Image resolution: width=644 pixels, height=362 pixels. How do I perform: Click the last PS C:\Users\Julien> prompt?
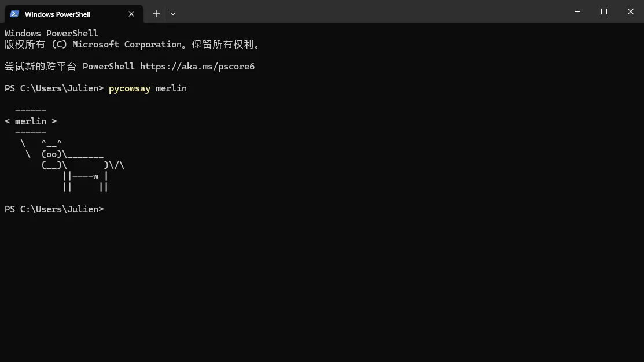tap(54, 209)
